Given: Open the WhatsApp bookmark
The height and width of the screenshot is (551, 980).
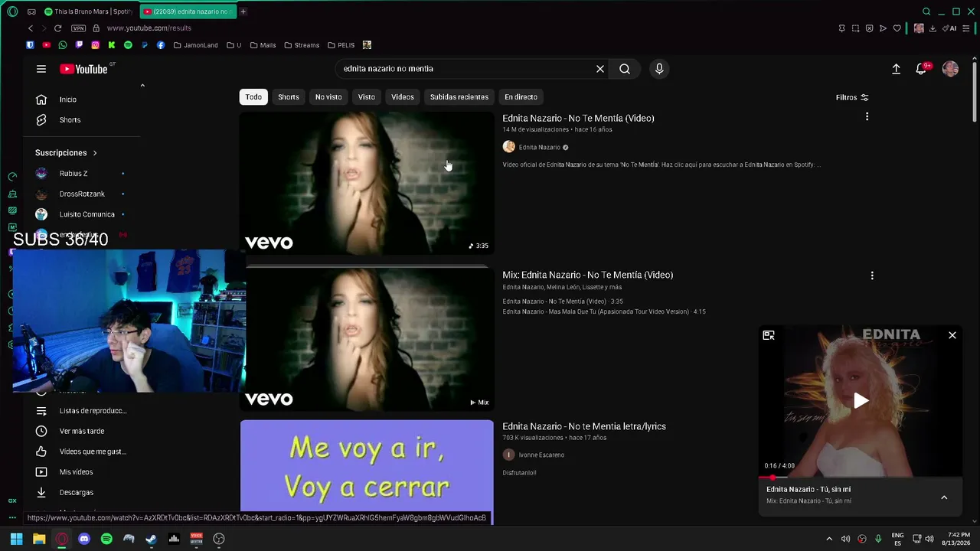Looking at the screenshot, I should tap(63, 45).
